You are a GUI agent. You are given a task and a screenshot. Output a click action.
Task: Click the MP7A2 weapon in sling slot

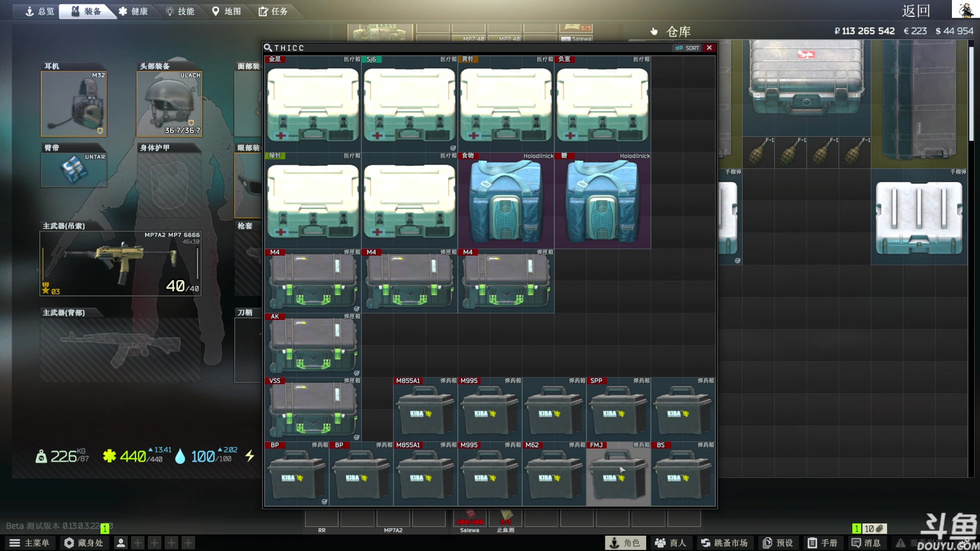120,264
